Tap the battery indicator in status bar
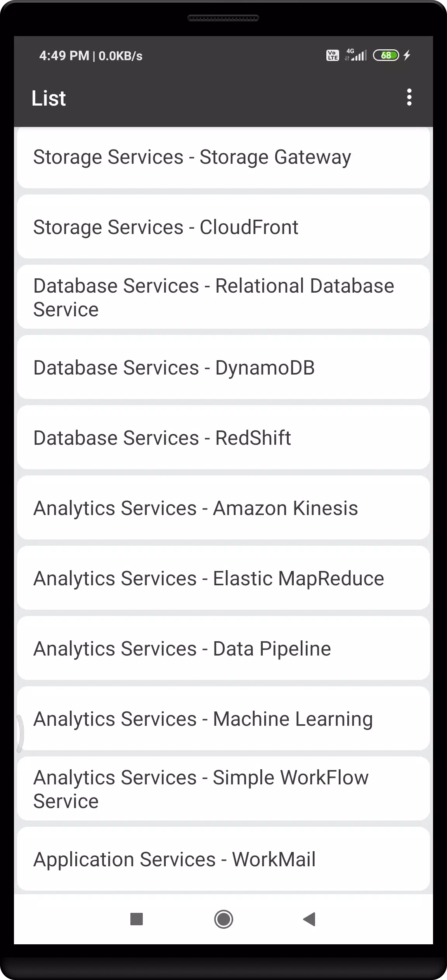 click(386, 56)
